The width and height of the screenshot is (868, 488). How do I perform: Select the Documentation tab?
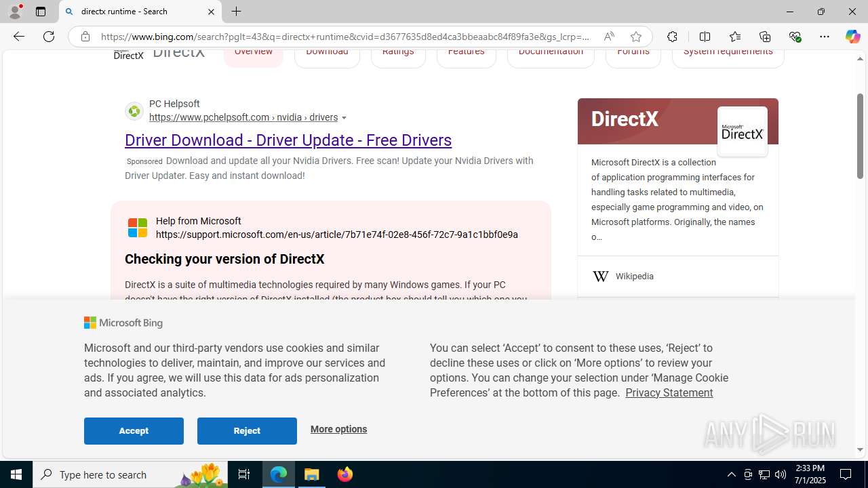coord(551,56)
